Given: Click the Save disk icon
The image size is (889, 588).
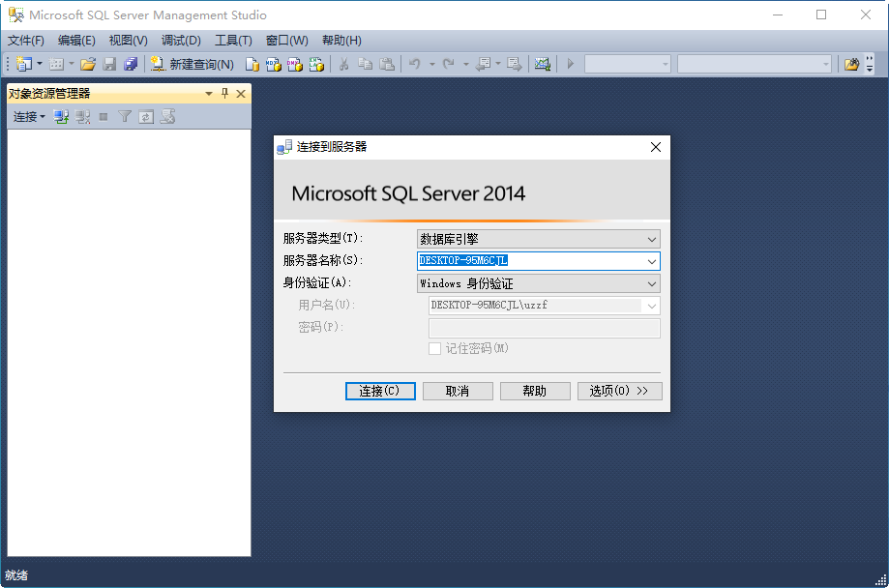Looking at the screenshot, I should point(109,64).
